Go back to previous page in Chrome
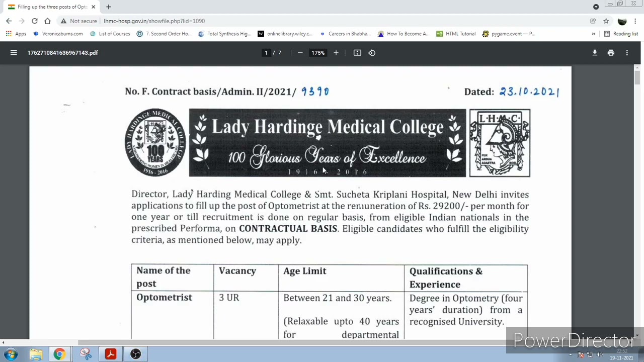644x362 pixels. tap(9, 21)
